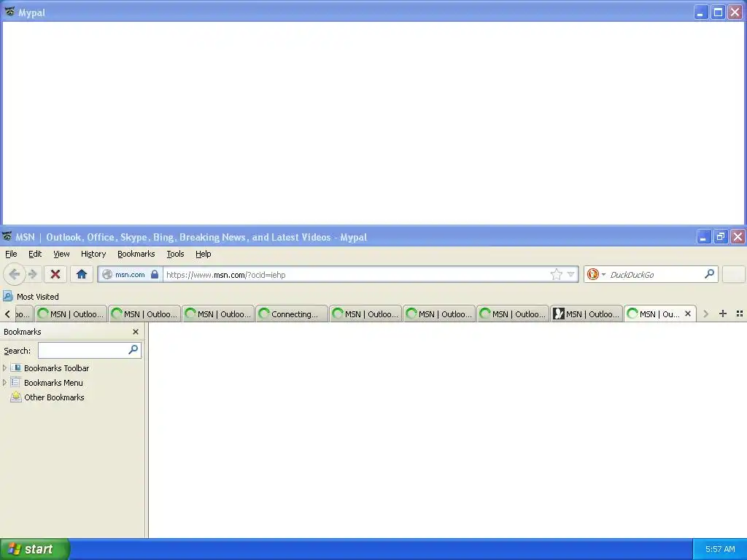
Task: Select the MSN | Outloo tab left of Connecting
Action: [x=218, y=314]
